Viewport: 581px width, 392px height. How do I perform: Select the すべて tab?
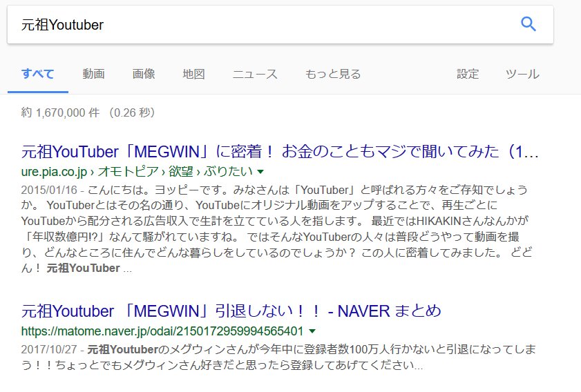37,74
